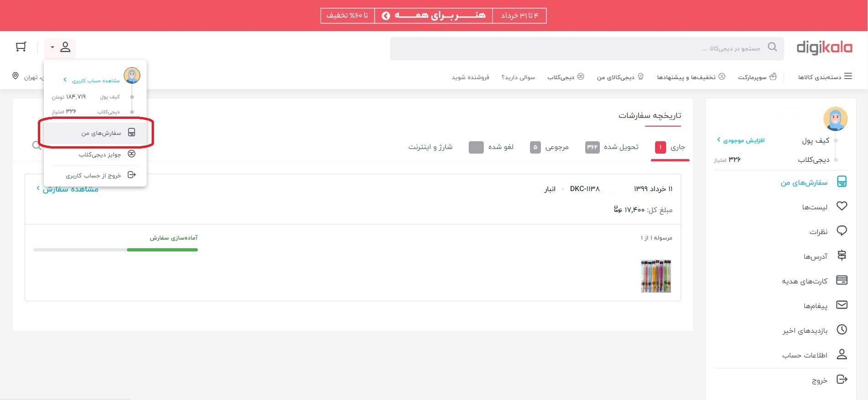Click the digikala logo

[x=824, y=48]
